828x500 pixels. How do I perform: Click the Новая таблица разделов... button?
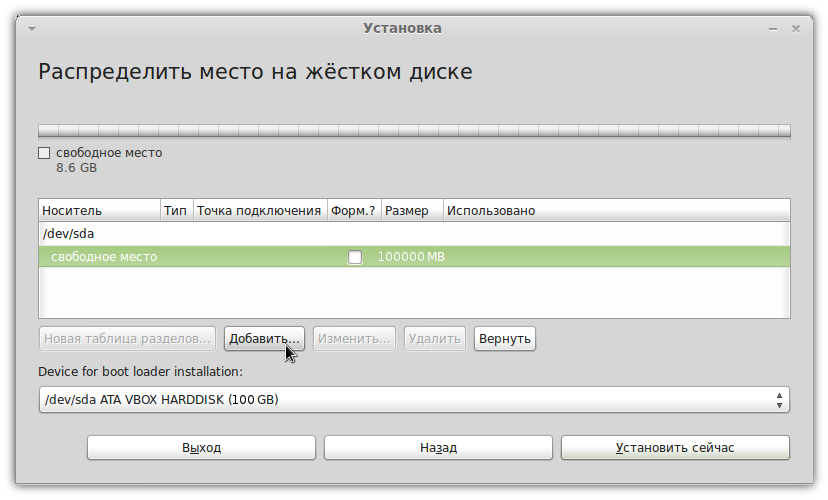tap(127, 338)
